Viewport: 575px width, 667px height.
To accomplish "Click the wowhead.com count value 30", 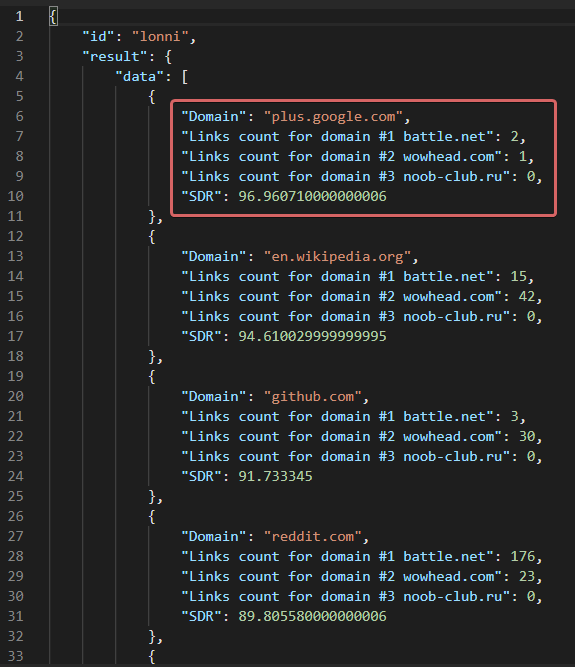I will click(527, 436).
